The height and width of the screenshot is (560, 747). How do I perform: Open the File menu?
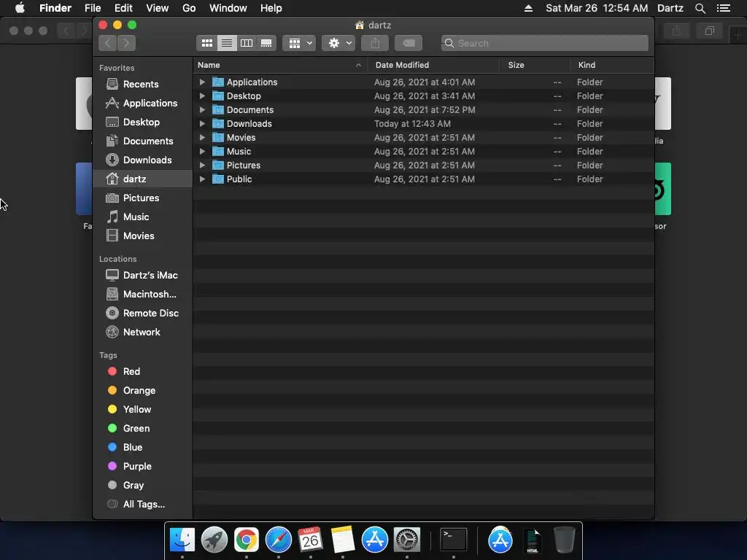pos(93,8)
